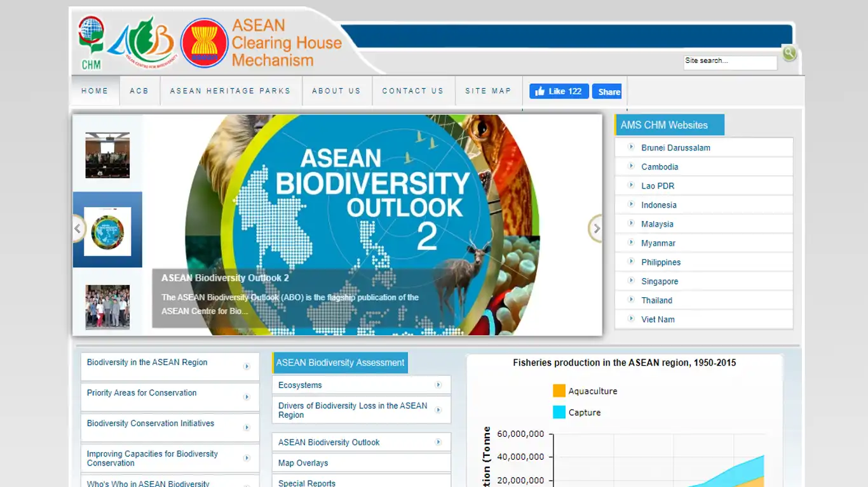868x487 pixels.
Task: Open the Indonesia CHM website link
Action: point(659,205)
